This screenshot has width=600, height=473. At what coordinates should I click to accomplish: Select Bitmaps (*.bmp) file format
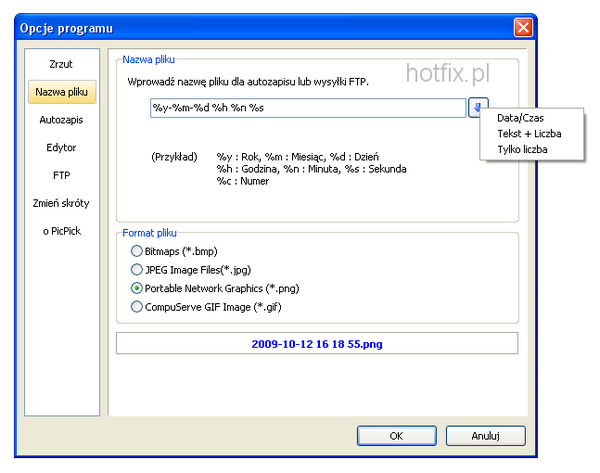(137, 250)
